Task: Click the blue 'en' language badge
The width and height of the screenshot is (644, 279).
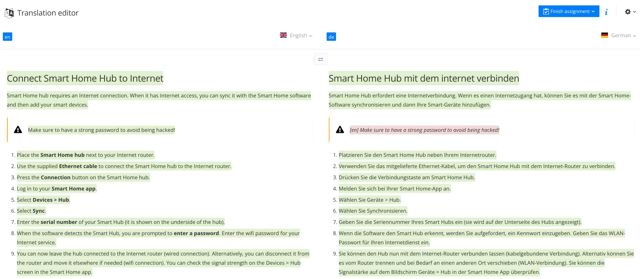Action: tap(7, 37)
